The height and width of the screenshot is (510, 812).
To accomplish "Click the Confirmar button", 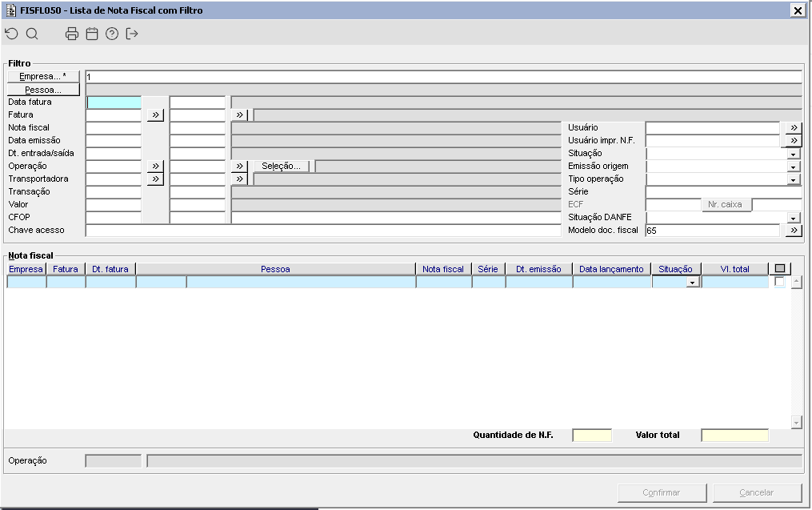I will coord(662,493).
